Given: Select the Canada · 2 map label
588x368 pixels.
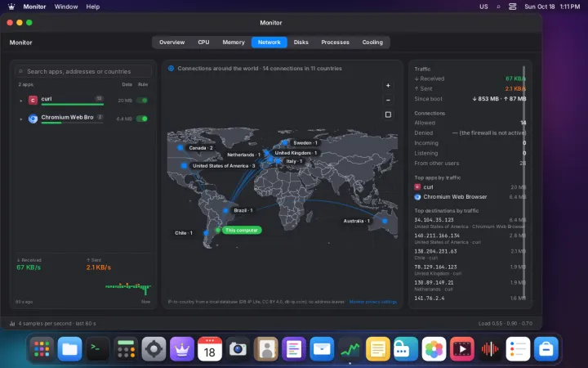Looking at the screenshot, I should click(201, 148).
